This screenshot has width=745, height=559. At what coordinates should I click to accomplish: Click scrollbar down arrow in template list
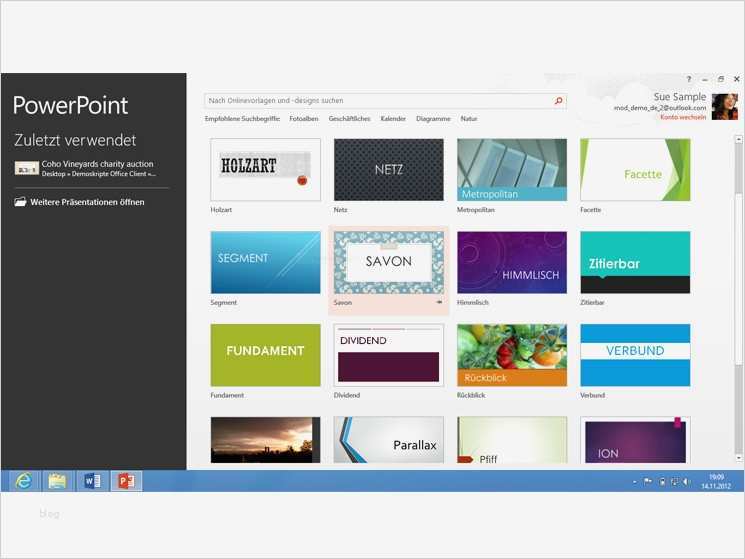point(738,458)
